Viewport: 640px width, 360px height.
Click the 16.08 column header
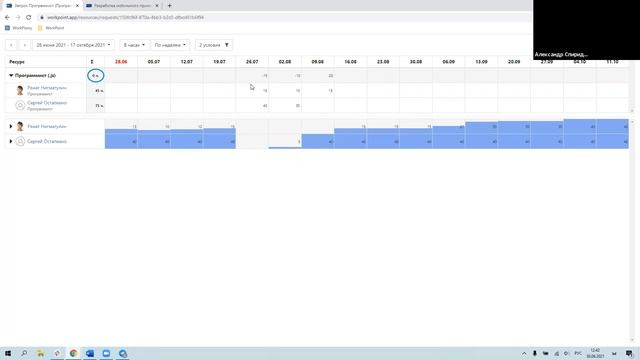[x=350, y=62]
